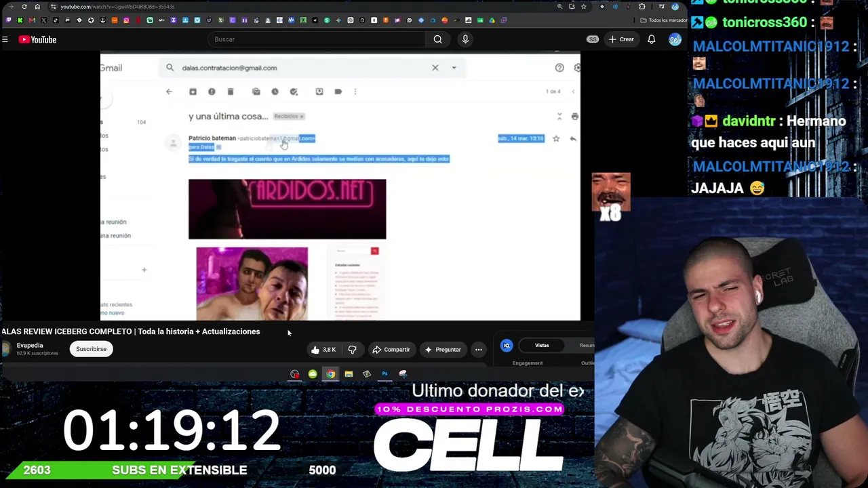This screenshot has width=868, height=488.
Task: Open the labels icon in Gmail toolbar
Action: (x=338, y=91)
